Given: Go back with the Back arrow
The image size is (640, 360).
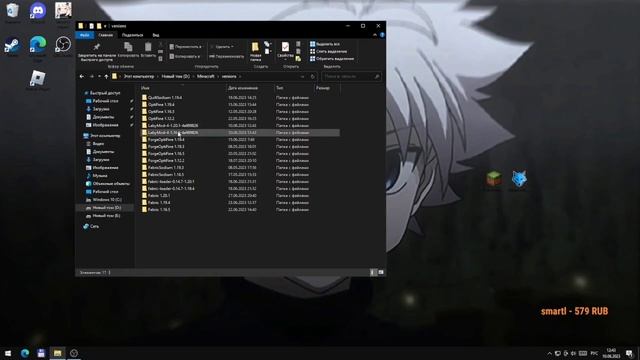Looking at the screenshot, I should [x=82, y=76].
